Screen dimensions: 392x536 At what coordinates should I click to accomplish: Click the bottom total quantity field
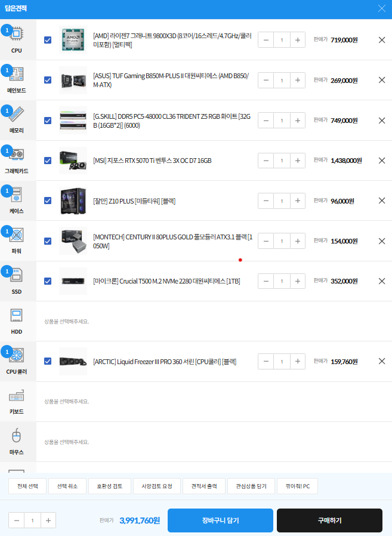(x=32, y=520)
